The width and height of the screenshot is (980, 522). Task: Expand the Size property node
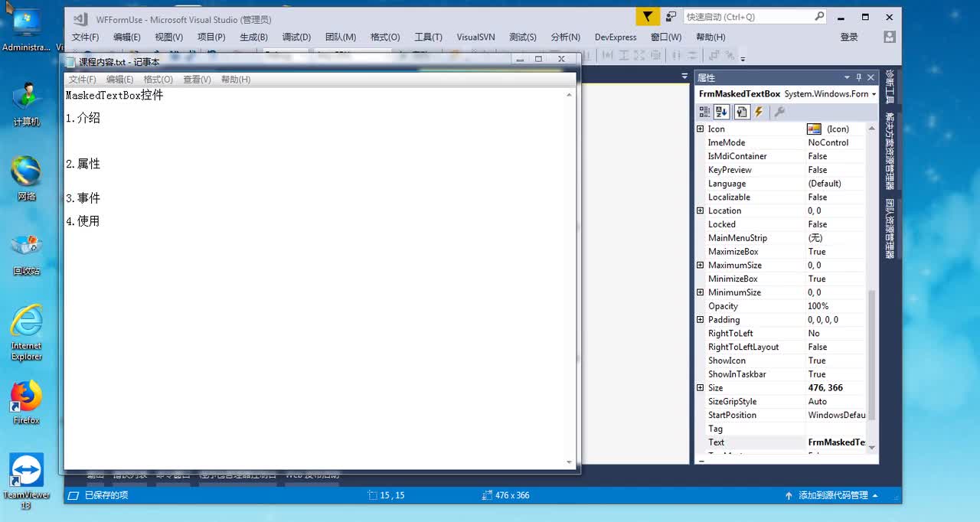[x=700, y=388]
